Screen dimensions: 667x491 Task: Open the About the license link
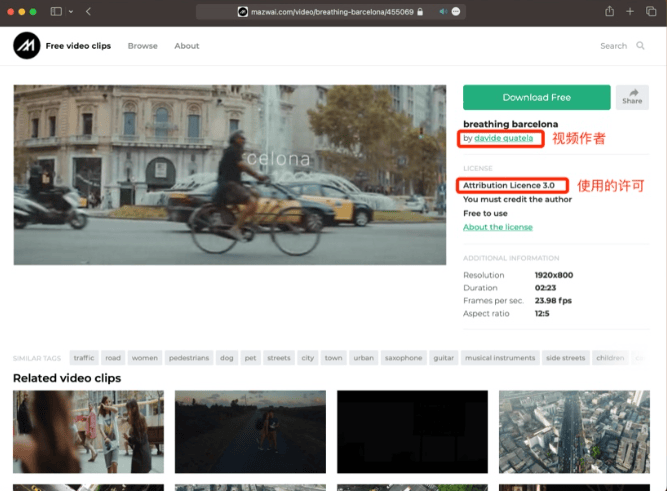[497, 227]
